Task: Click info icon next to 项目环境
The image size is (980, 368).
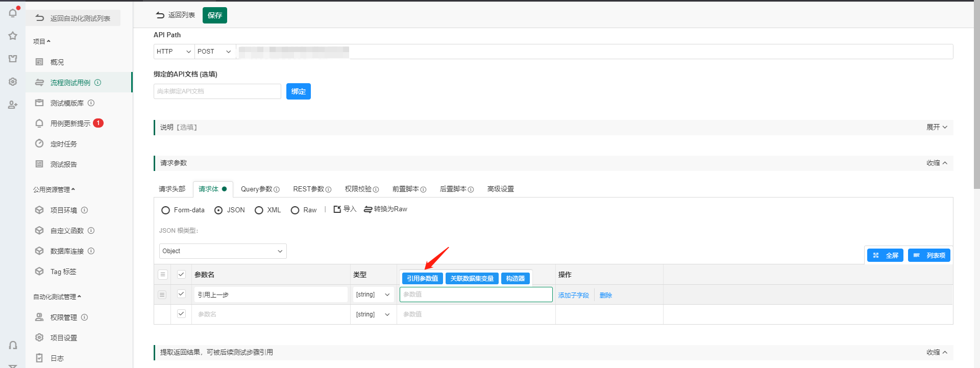Action: coord(84,210)
